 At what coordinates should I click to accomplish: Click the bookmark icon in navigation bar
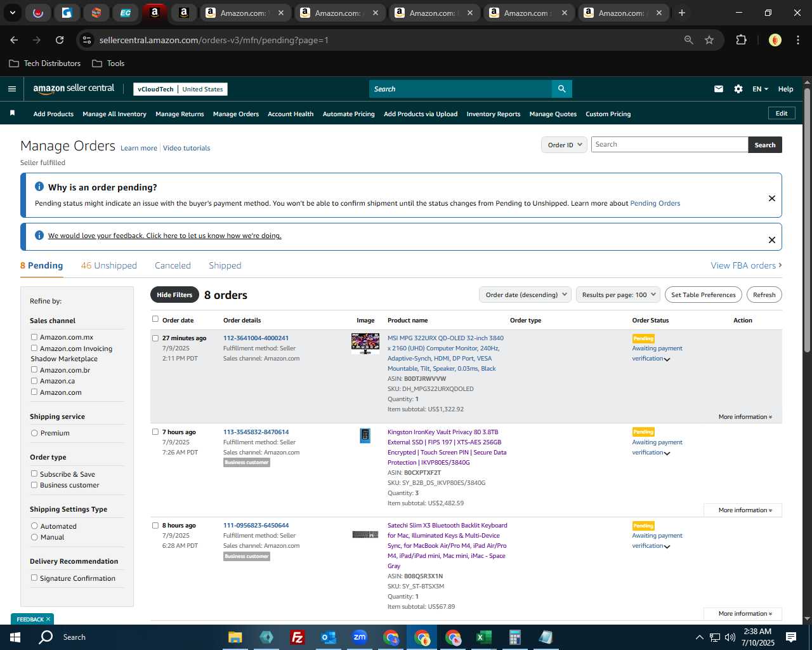point(12,113)
